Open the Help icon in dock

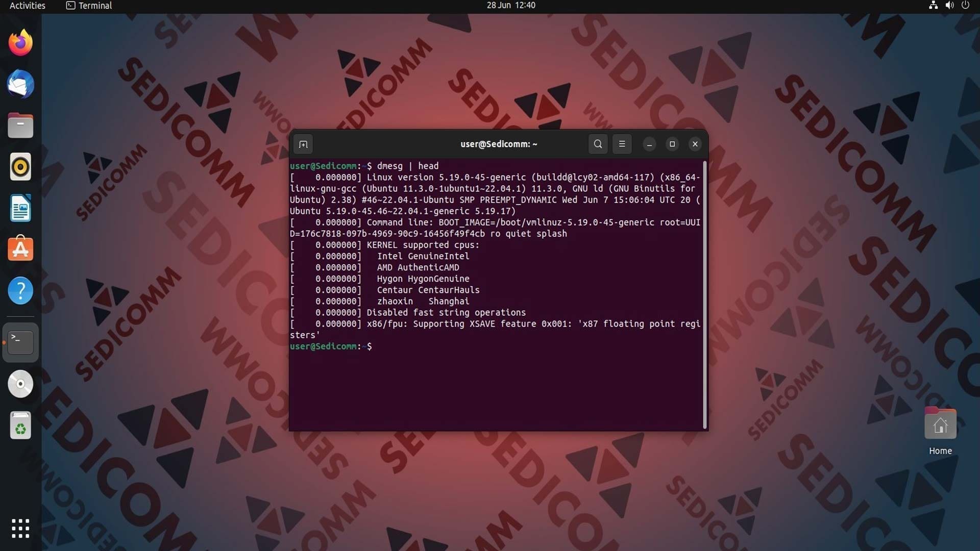20,291
